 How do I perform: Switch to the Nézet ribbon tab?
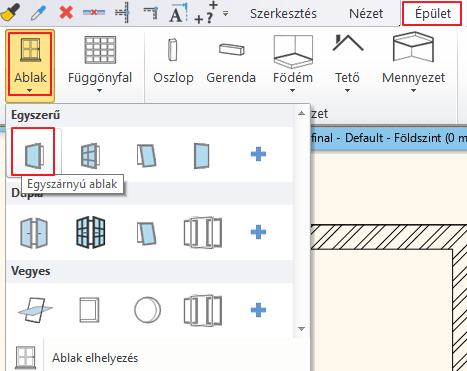(366, 13)
